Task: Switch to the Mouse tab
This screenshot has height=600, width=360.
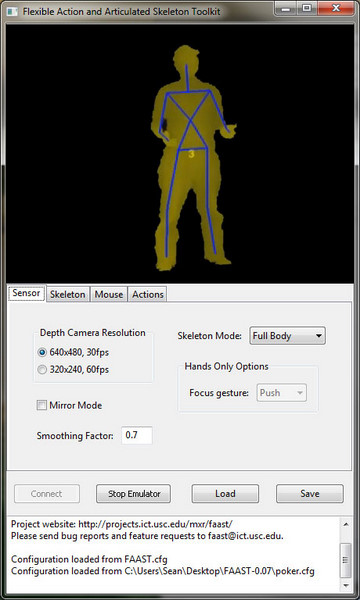Action: 109,294
